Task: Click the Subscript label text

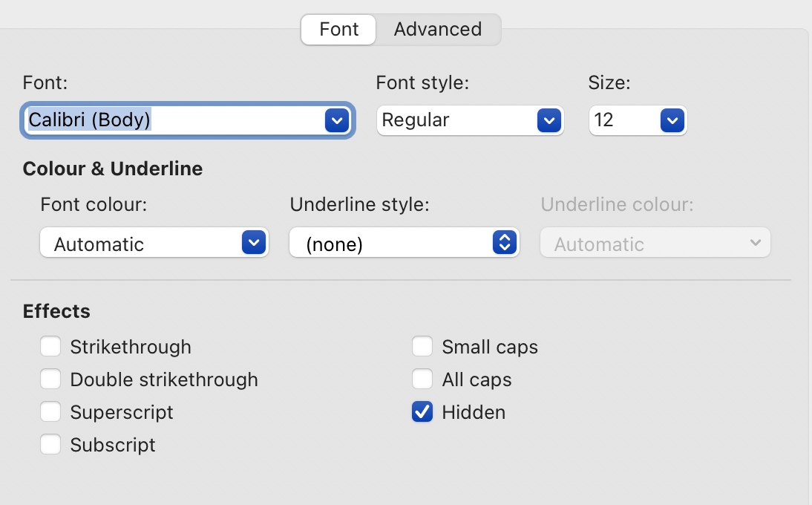Action: pos(113,445)
